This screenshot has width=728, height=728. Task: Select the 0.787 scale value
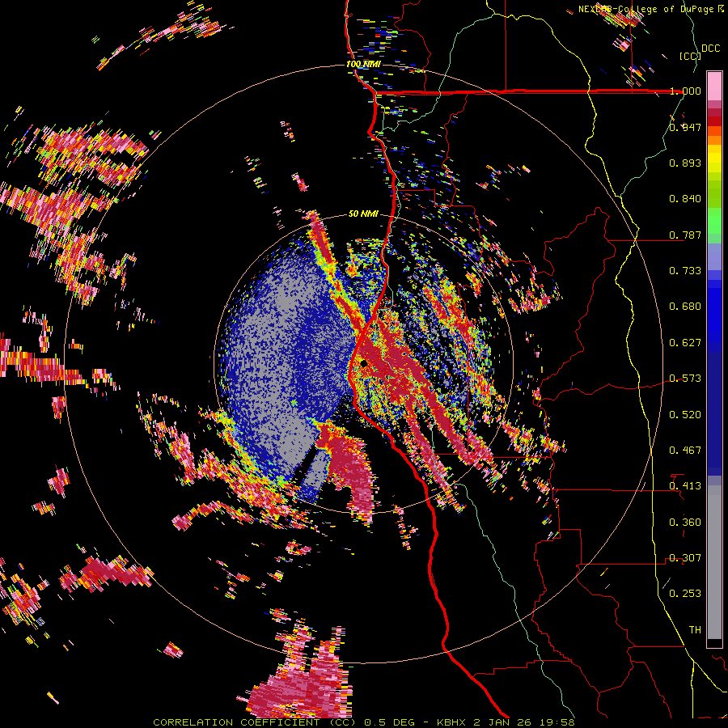(685, 235)
